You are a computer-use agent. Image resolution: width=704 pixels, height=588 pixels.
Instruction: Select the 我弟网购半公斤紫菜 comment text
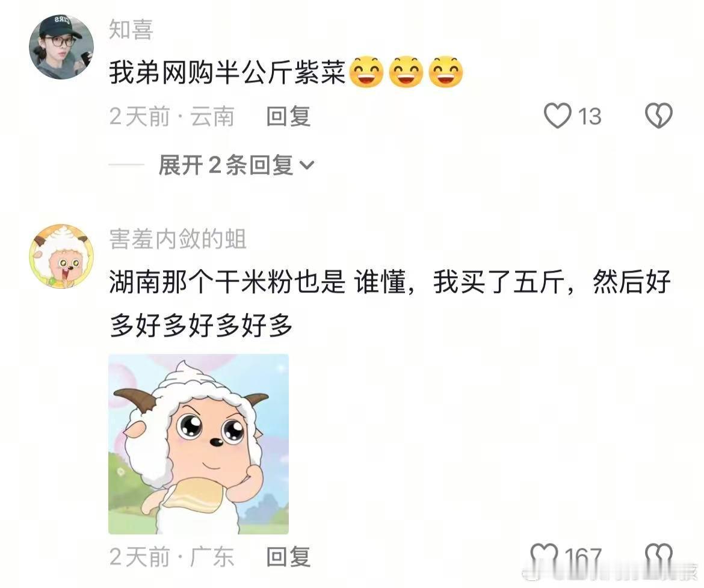pos(227,72)
